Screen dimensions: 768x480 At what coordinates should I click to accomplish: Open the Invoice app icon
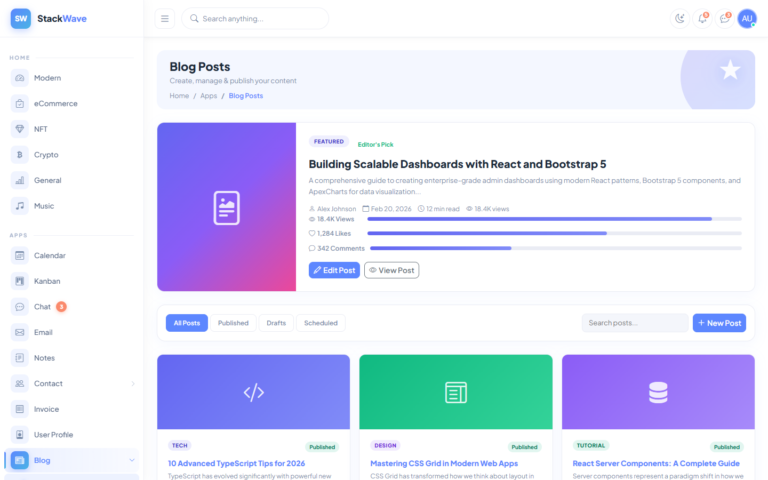click(20, 409)
